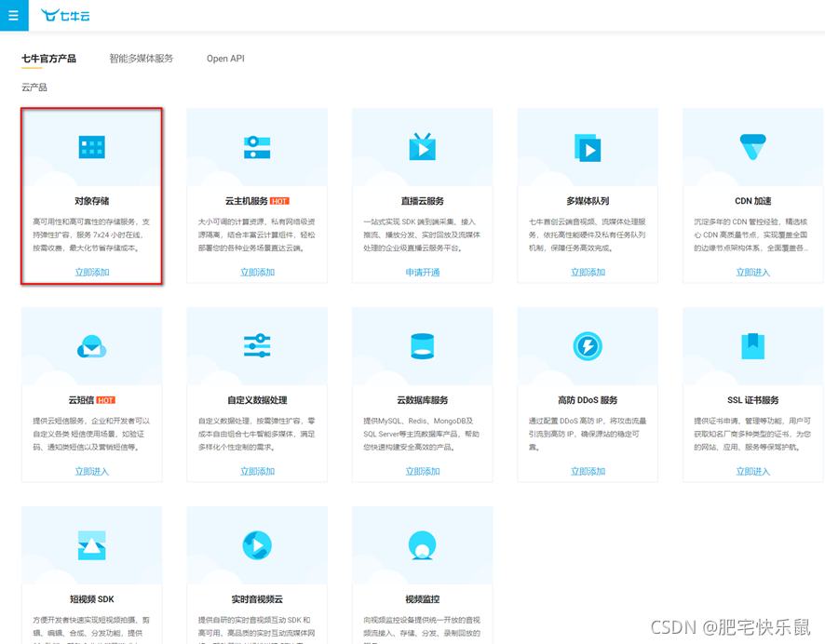Click the 实时音视频云 play circle icon
The width and height of the screenshot is (825, 644).
pyautogui.click(x=257, y=545)
